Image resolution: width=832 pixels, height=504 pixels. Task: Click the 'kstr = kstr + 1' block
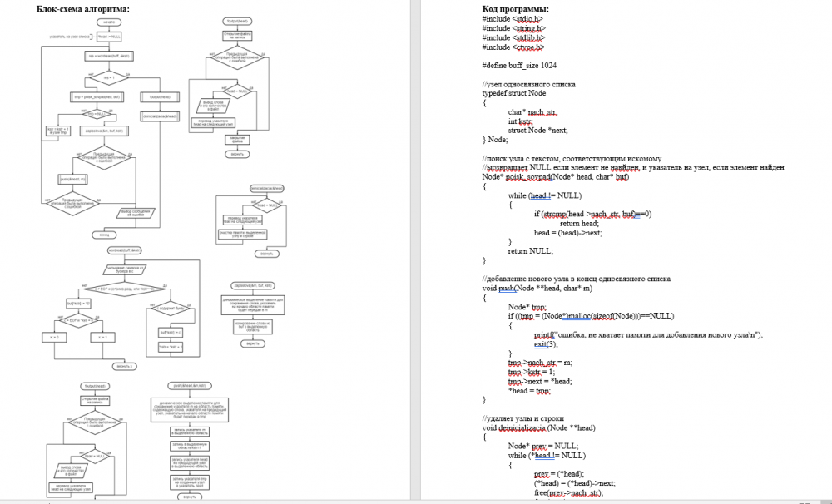coord(58,131)
